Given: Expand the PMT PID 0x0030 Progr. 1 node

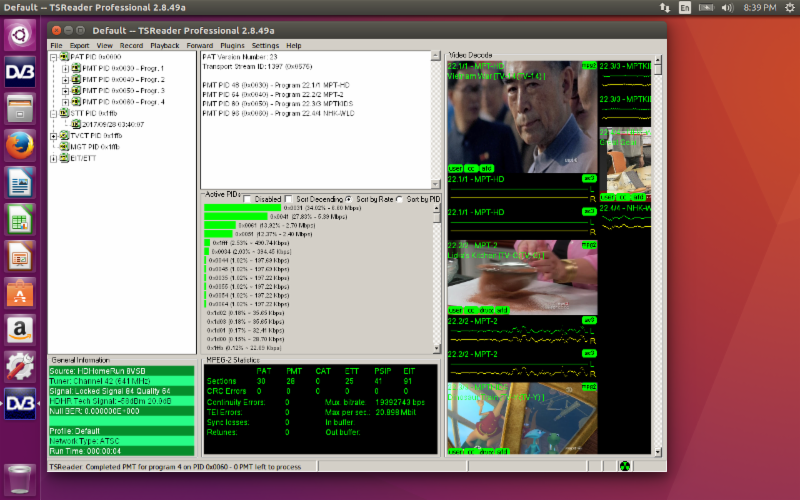Looking at the screenshot, I should 66,68.
